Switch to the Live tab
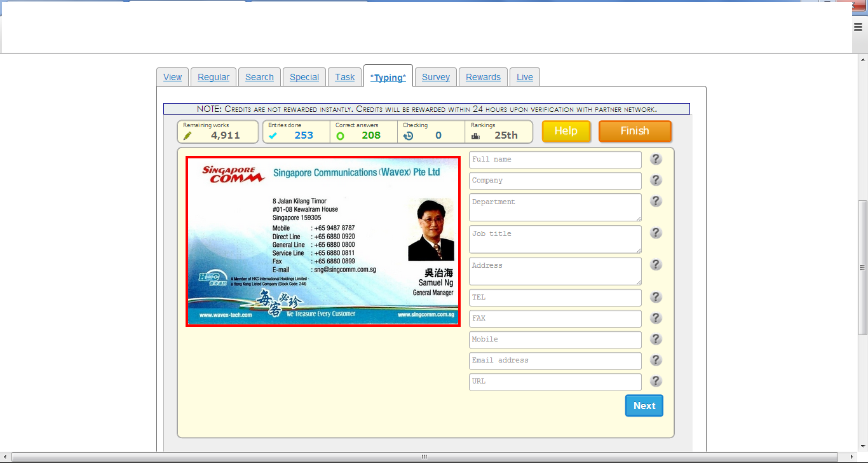Viewport: 868px width, 463px height. pos(525,77)
